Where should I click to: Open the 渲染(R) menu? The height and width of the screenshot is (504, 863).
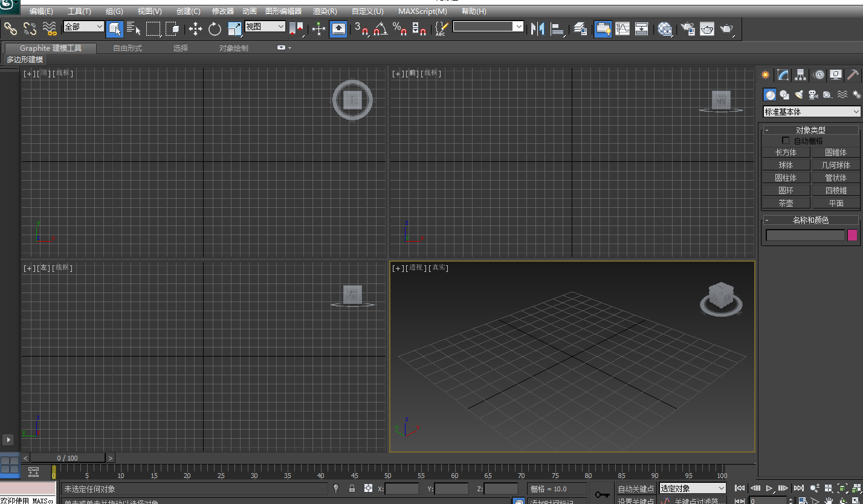(x=325, y=11)
